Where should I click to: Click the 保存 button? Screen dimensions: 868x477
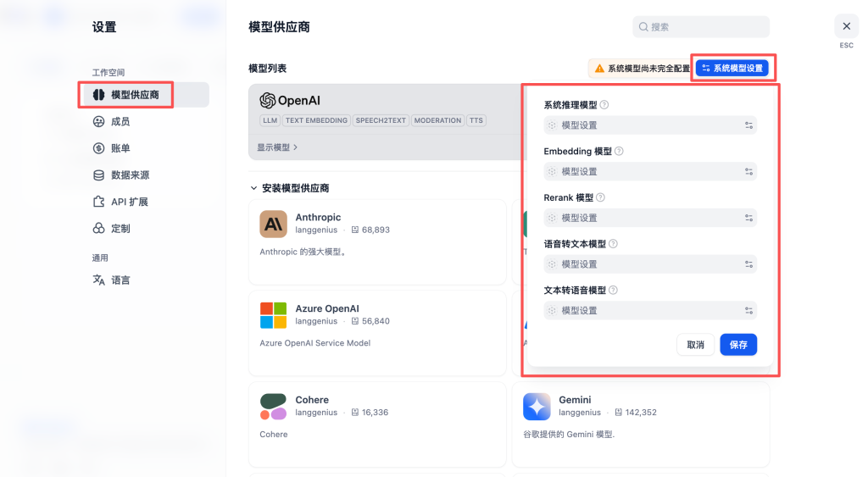click(738, 345)
